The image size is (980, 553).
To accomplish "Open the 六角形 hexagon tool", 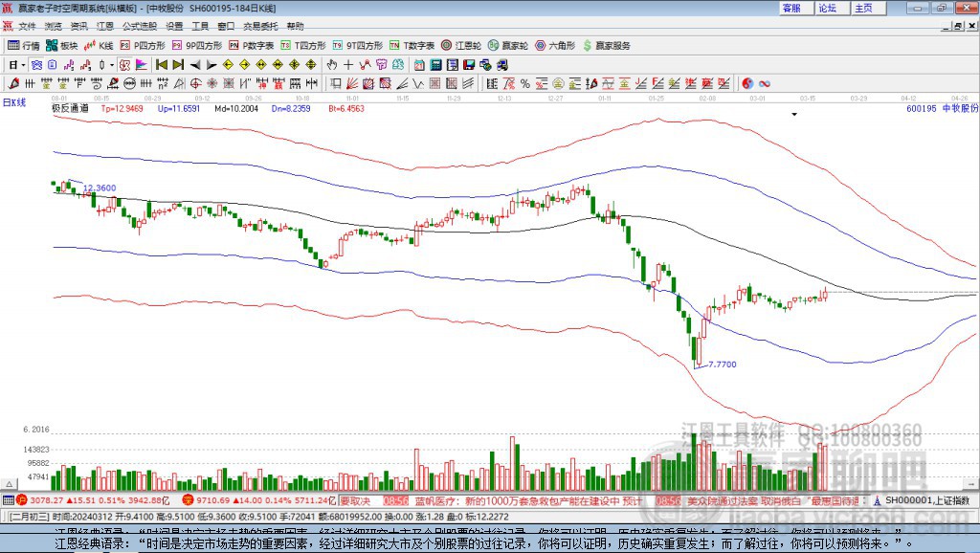I will (555, 46).
